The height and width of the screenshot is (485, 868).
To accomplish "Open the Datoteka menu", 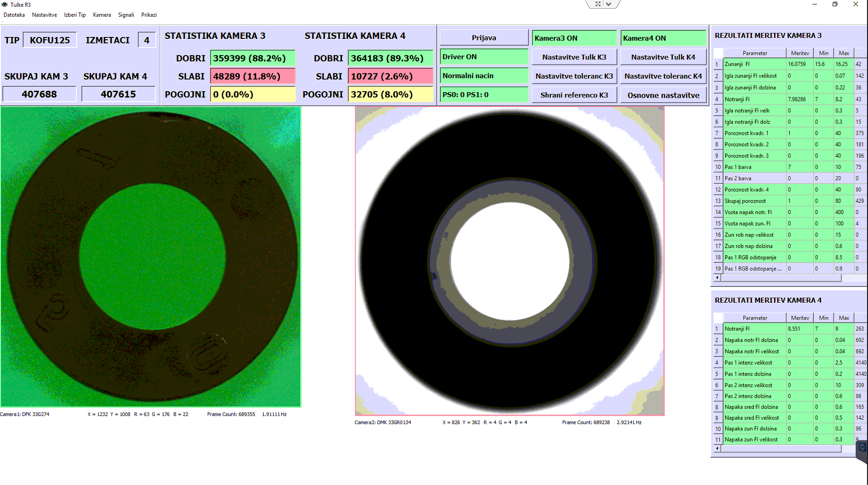I will click(x=14, y=15).
